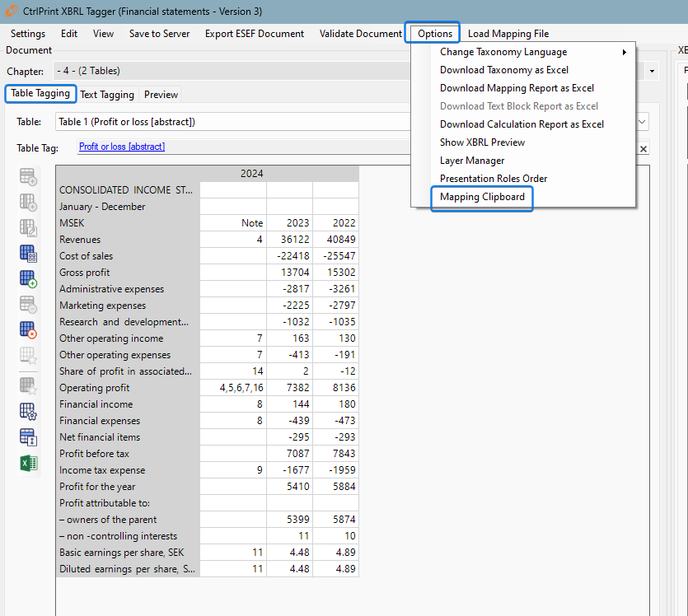
Task: Click the Options menu
Action: pyautogui.click(x=435, y=34)
